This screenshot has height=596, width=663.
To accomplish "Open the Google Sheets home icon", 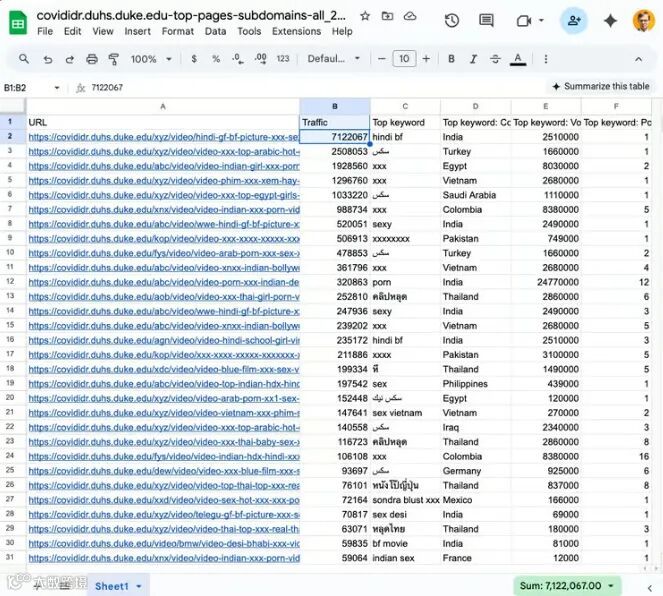I will (18, 23).
